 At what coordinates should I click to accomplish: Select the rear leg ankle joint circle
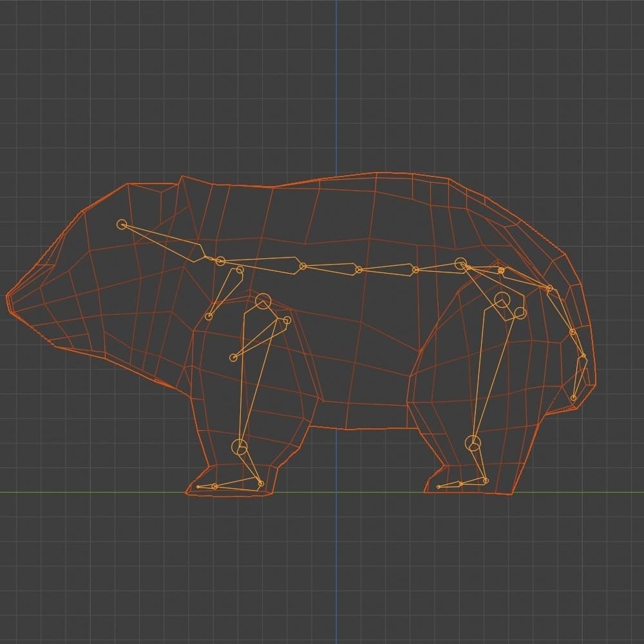click(x=473, y=444)
